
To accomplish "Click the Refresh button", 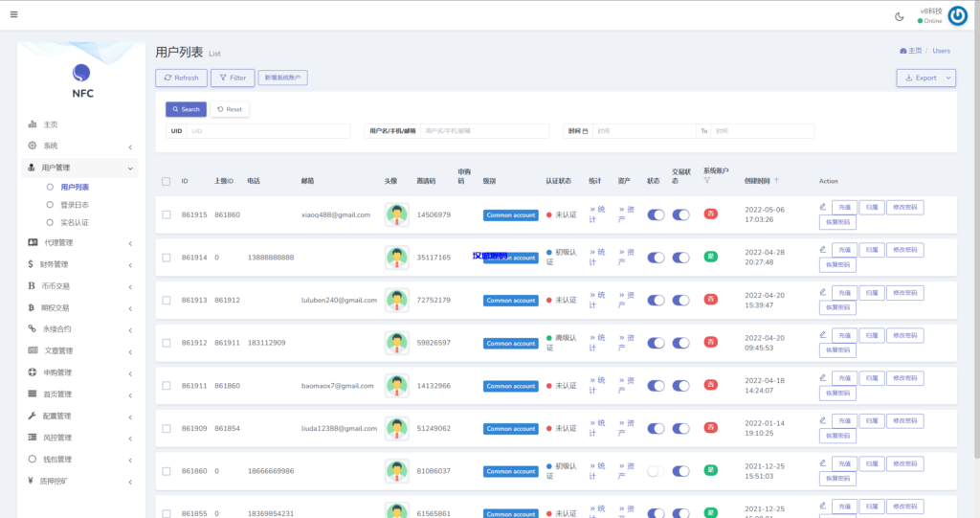I will point(181,78).
